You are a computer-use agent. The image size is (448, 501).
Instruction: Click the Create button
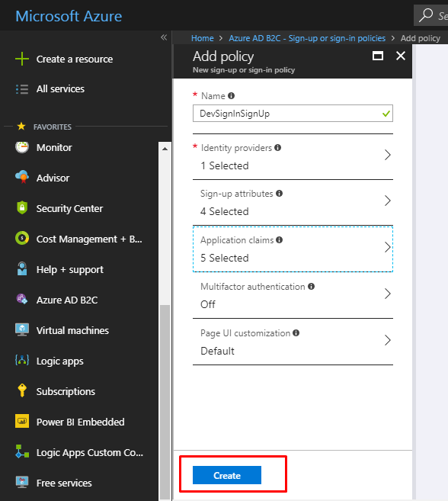tap(227, 475)
